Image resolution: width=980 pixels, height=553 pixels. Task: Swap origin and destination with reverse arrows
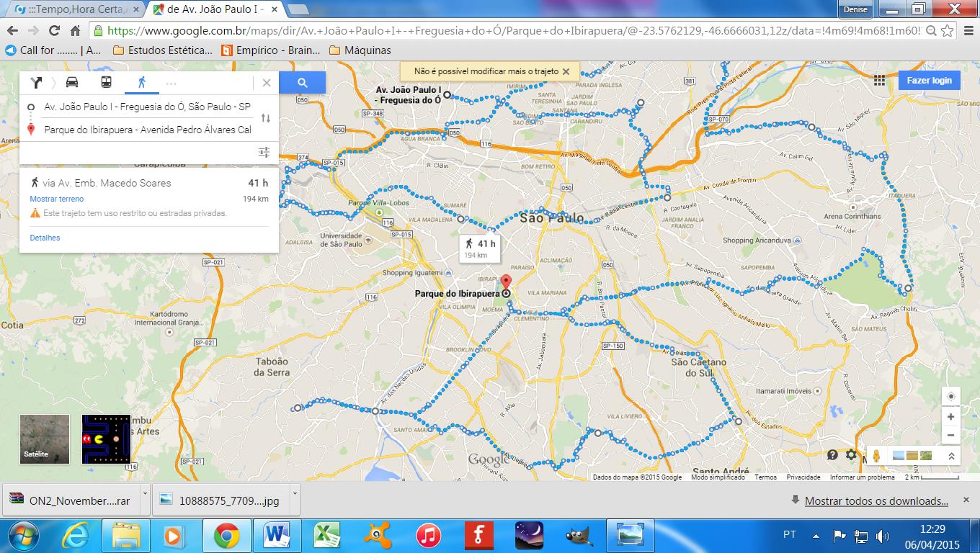click(x=265, y=118)
